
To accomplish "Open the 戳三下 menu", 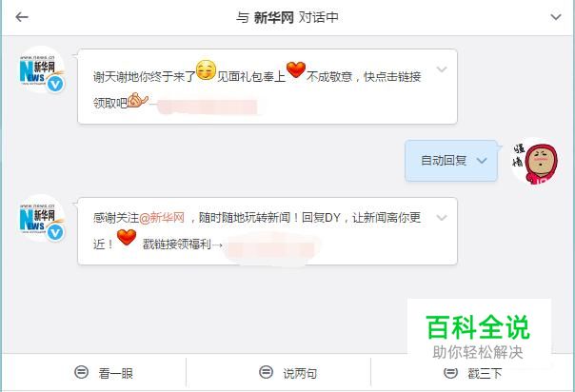I will [472, 373].
